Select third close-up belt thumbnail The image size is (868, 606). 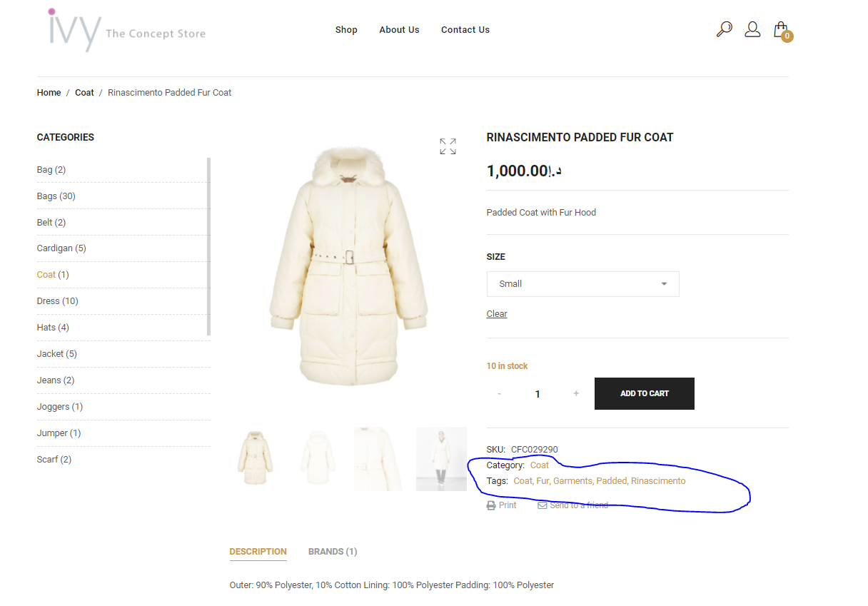click(x=379, y=459)
